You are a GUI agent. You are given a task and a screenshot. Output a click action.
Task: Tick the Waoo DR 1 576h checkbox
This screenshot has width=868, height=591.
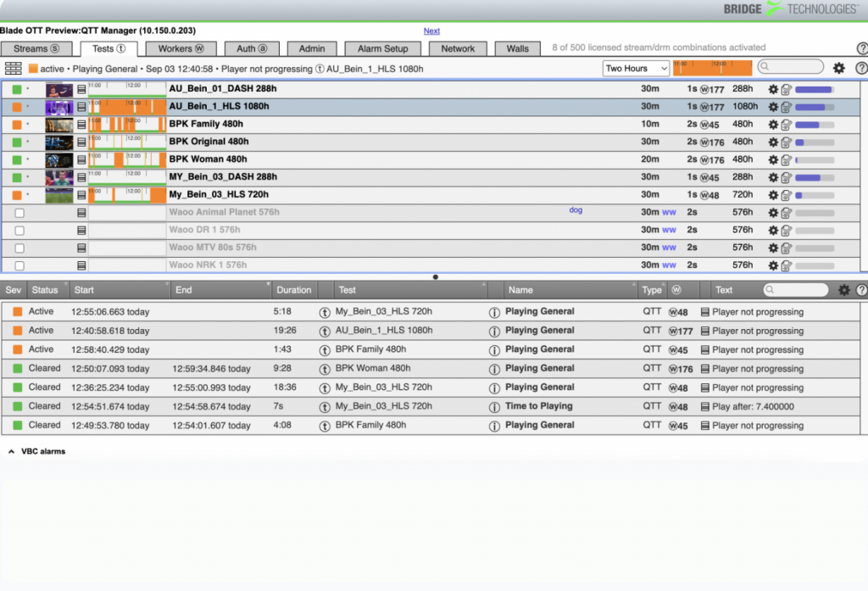(19, 231)
